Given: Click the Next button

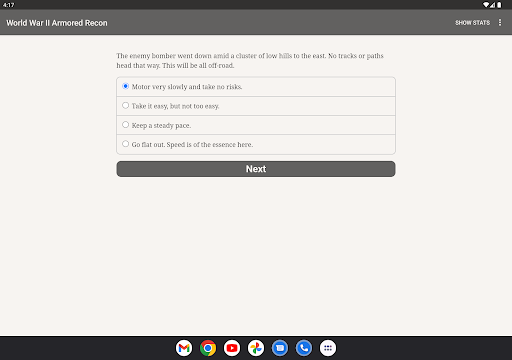Looking at the screenshot, I should [x=256, y=169].
